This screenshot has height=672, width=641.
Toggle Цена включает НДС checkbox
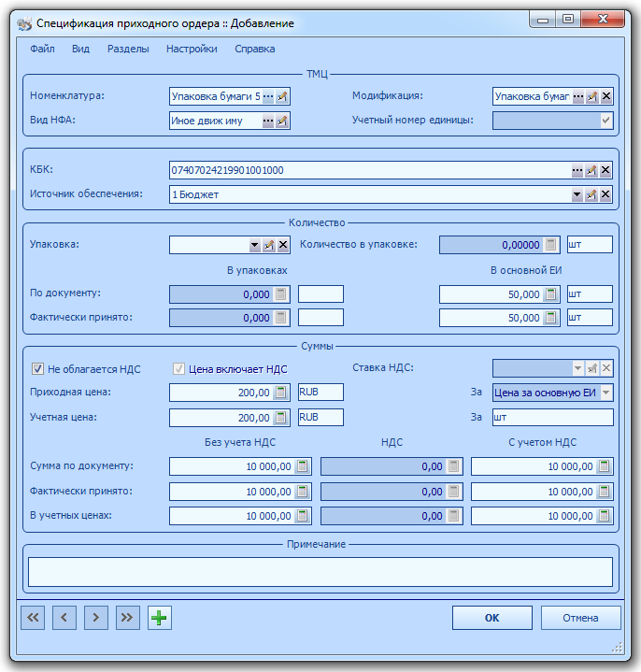coord(178,368)
